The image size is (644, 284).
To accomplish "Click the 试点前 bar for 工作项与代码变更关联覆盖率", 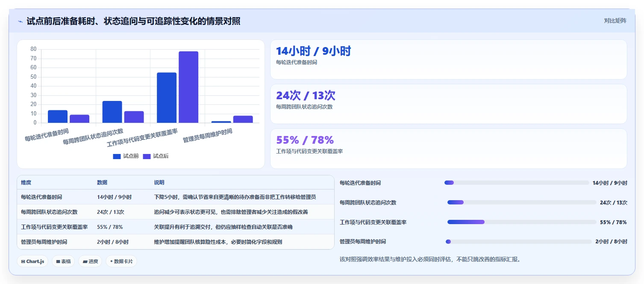I will (167, 98).
